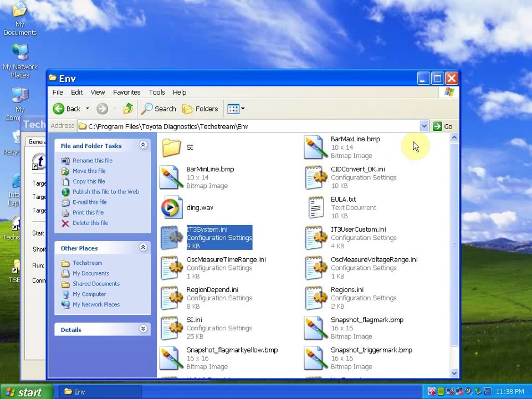Screen dimensions: 532x399
Task: Open the Edit menu
Action: [x=76, y=93]
